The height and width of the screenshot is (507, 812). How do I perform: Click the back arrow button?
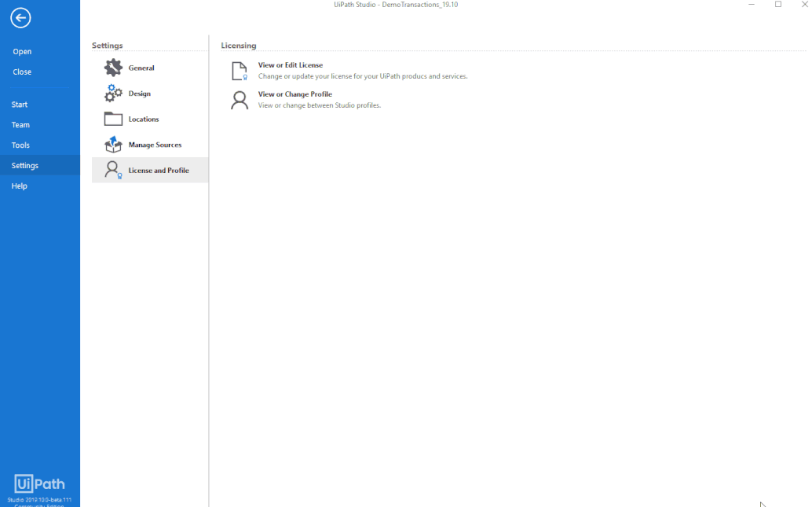[20, 17]
